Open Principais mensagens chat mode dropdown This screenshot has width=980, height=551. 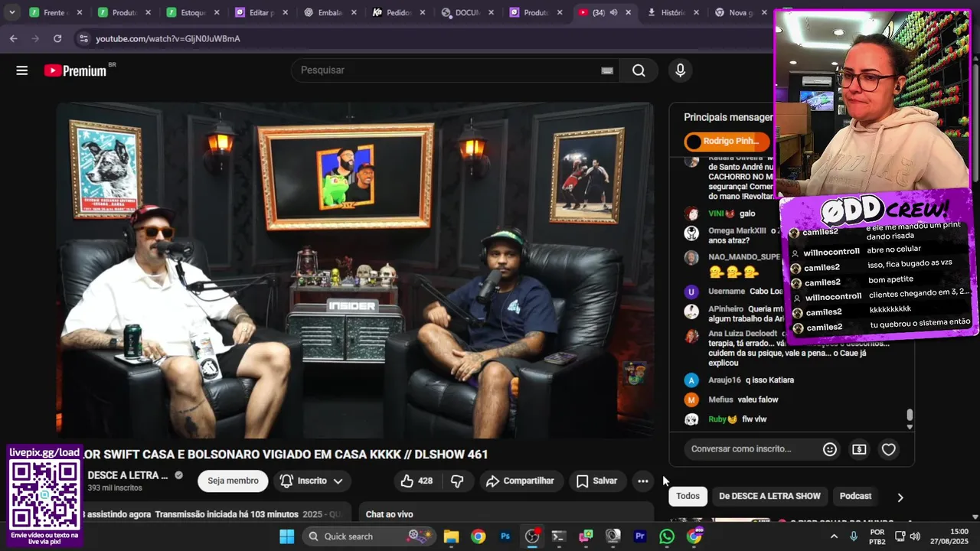(x=728, y=117)
